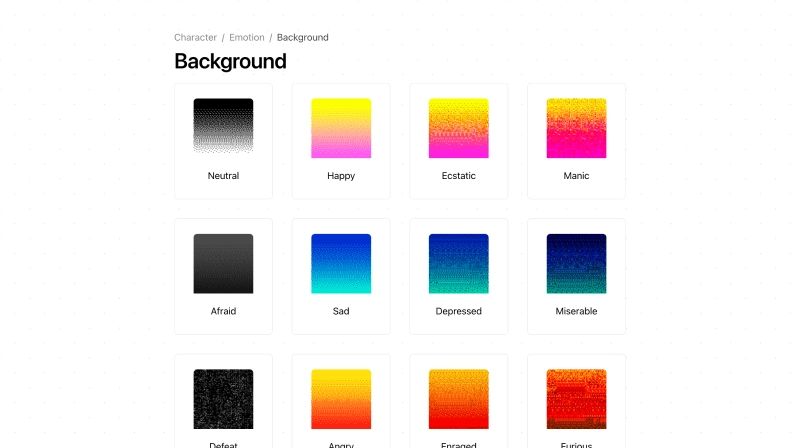This screenshot has width=800, height=448.
Task: Choose the Happy gradient thumbnail
Action: point(341,128)
